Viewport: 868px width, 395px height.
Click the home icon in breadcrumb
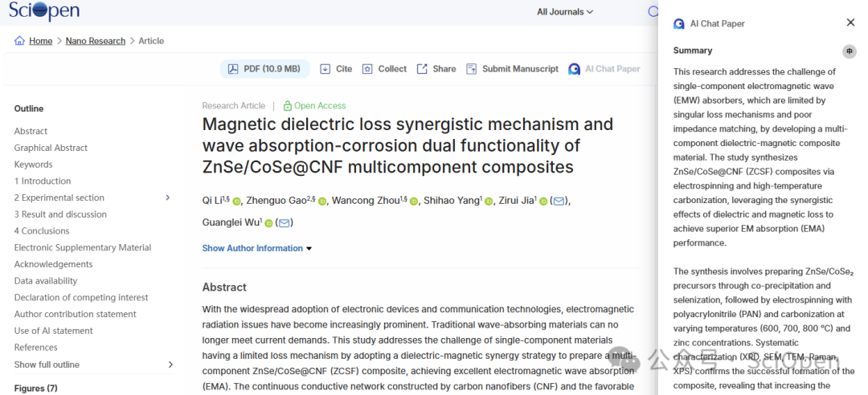19,40
